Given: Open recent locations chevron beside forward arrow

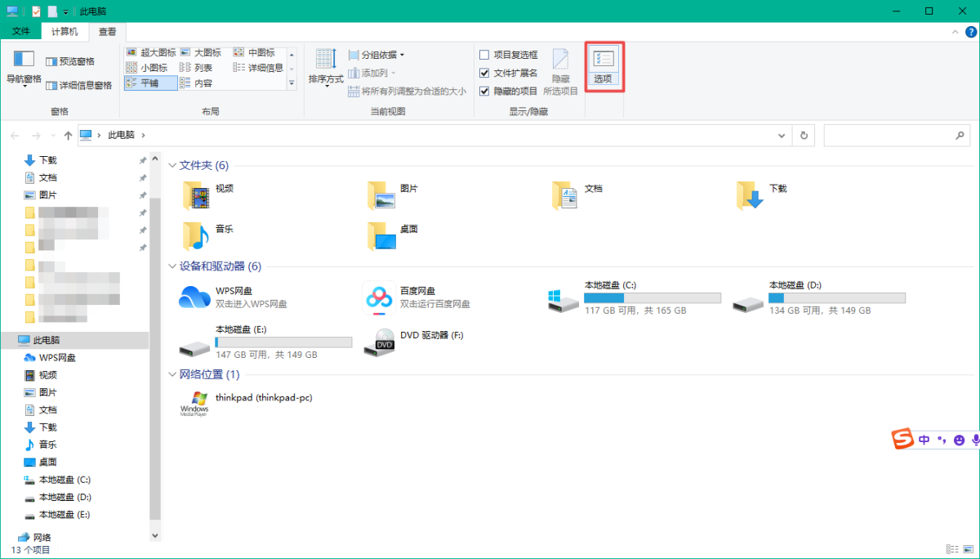Looking at the screenshot, I should [53, 135].
